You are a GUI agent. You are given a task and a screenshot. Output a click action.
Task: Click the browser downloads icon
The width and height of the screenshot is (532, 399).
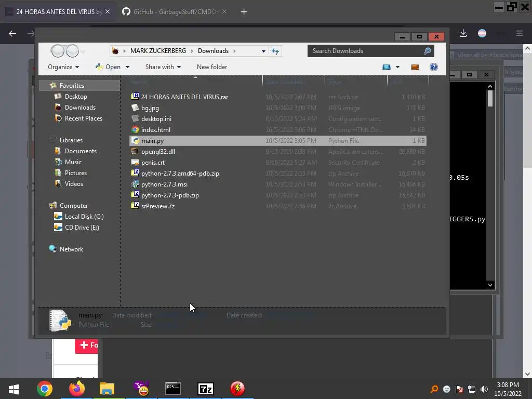(x=463, y=33)
